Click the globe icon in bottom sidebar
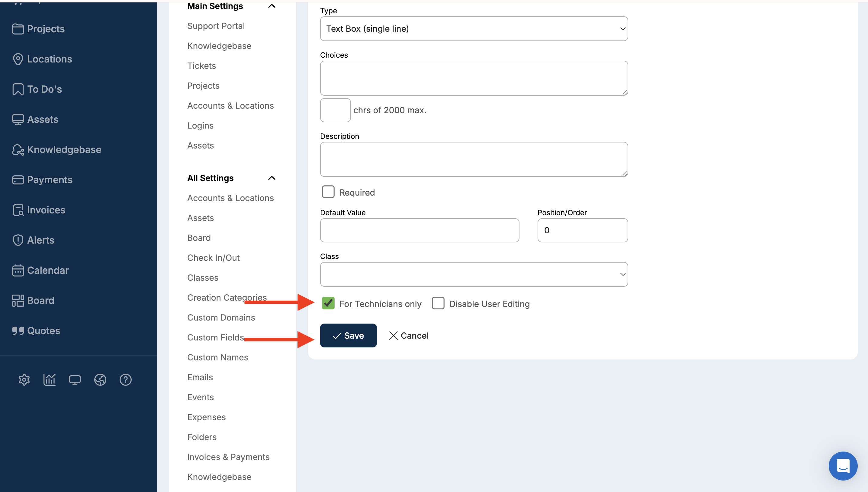The image size is (868, 492). 100,379
